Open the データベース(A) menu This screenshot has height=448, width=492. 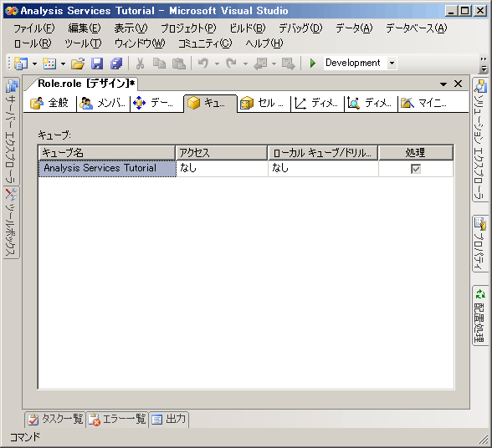point(417,28)
